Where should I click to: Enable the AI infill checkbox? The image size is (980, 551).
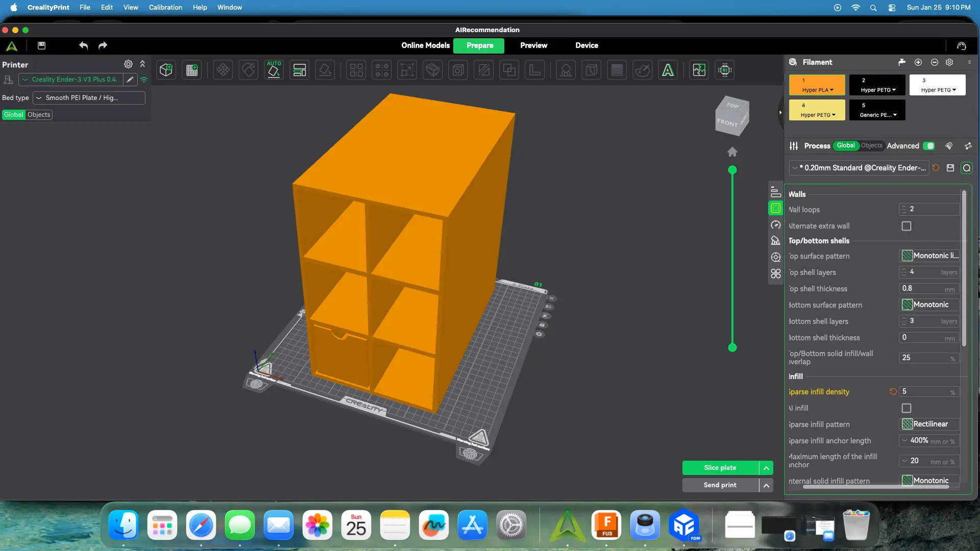coord(906,408)
